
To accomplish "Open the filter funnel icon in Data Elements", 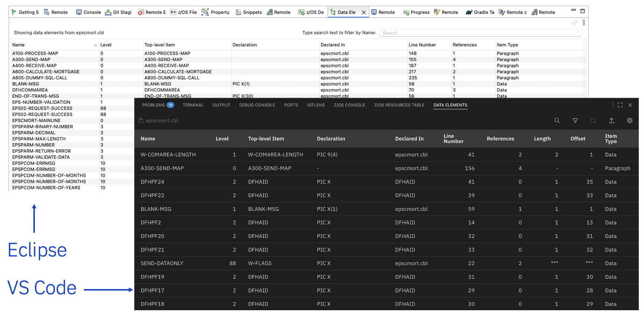I will (x=575, y=120).
